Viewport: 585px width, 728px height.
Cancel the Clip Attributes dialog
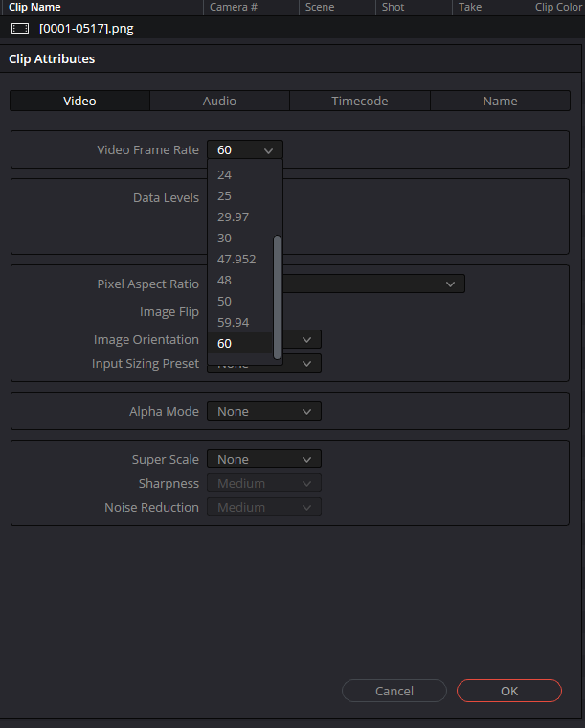394,691
